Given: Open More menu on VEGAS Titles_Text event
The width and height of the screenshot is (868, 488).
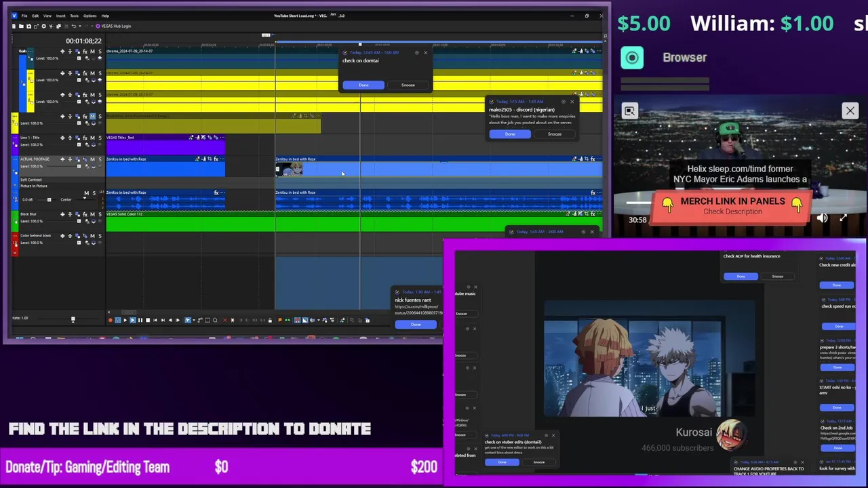Looking at the screenshot, I should tap(222, 138).
